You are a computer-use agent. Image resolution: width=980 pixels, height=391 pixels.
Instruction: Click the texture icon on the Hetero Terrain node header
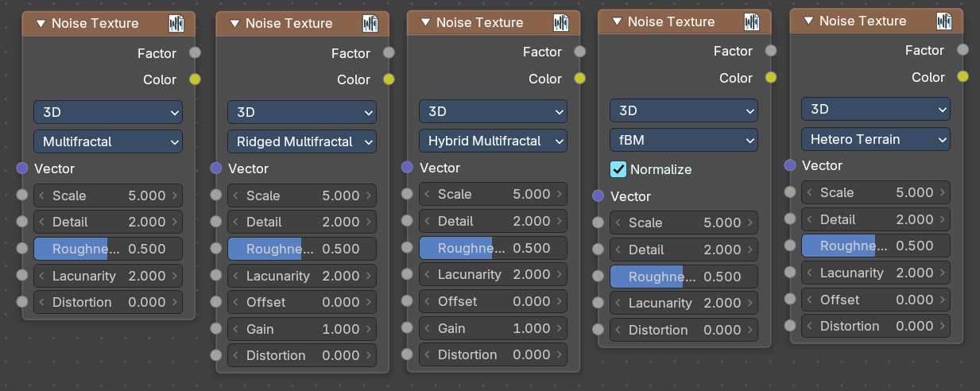click(x=944, y=21)
